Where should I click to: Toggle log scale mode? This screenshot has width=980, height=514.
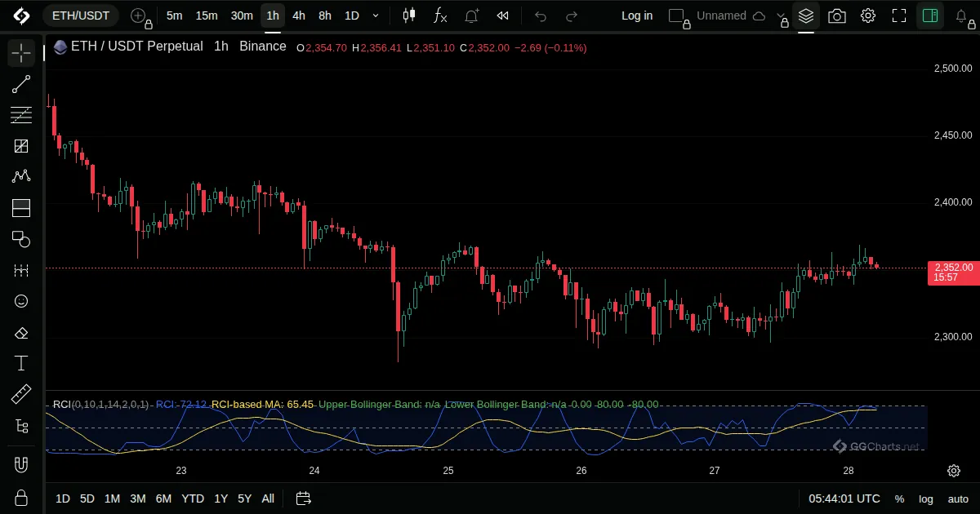[x=926, y=498]
